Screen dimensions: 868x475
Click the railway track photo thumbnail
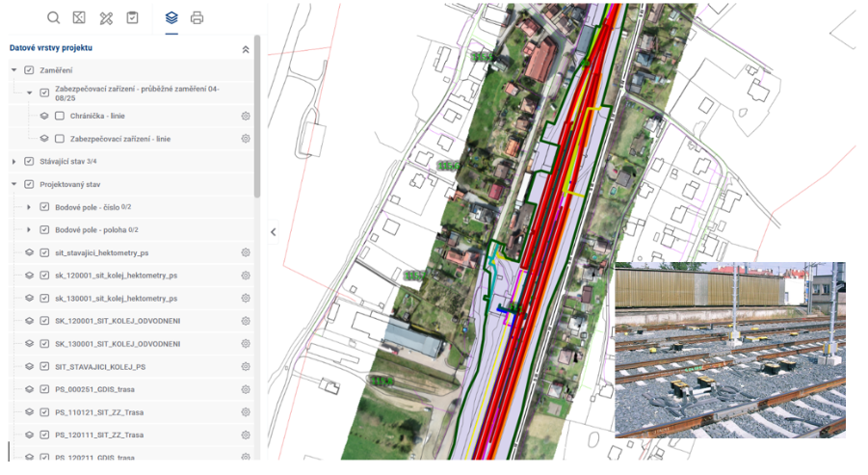(729, 350)
